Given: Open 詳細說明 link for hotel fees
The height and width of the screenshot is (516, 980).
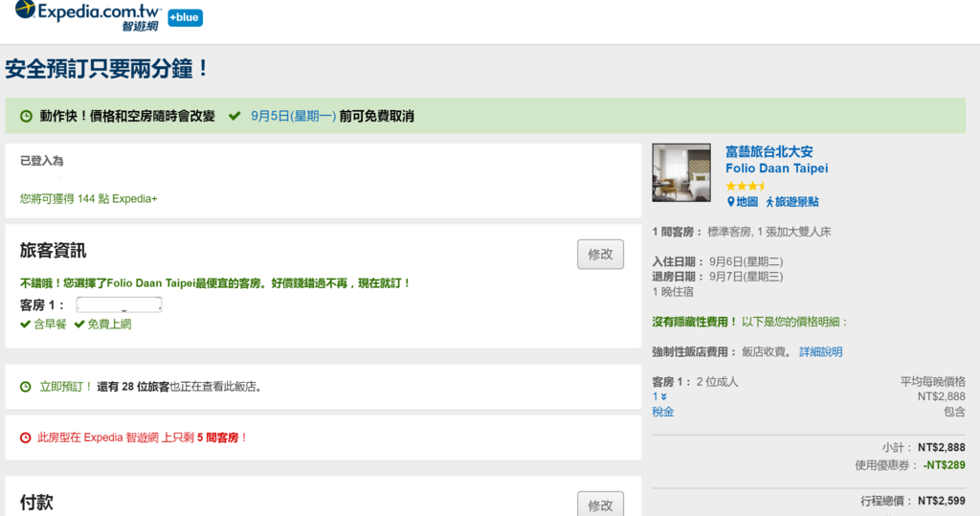Looking at the screenshot, I should tap(820, 351).
